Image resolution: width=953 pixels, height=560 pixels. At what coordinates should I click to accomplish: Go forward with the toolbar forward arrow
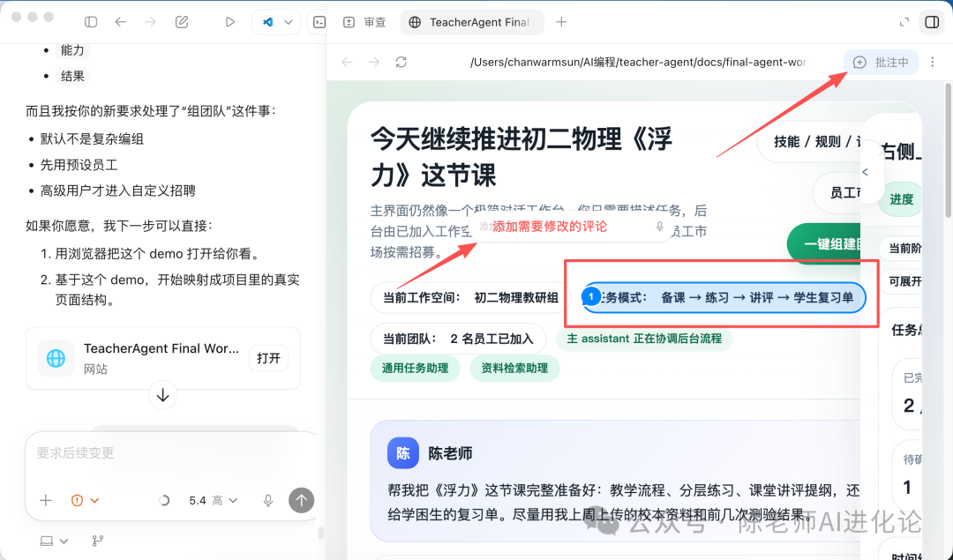[150, 22]
